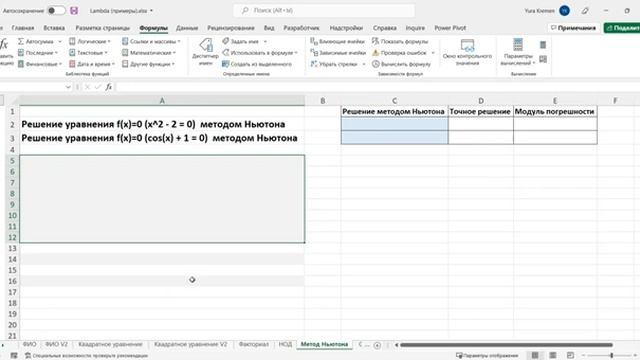Viewport: 640px width, 360px height.
Task: Open the Power Pivot ribbon tab
Action: click(x=450, y=28)
